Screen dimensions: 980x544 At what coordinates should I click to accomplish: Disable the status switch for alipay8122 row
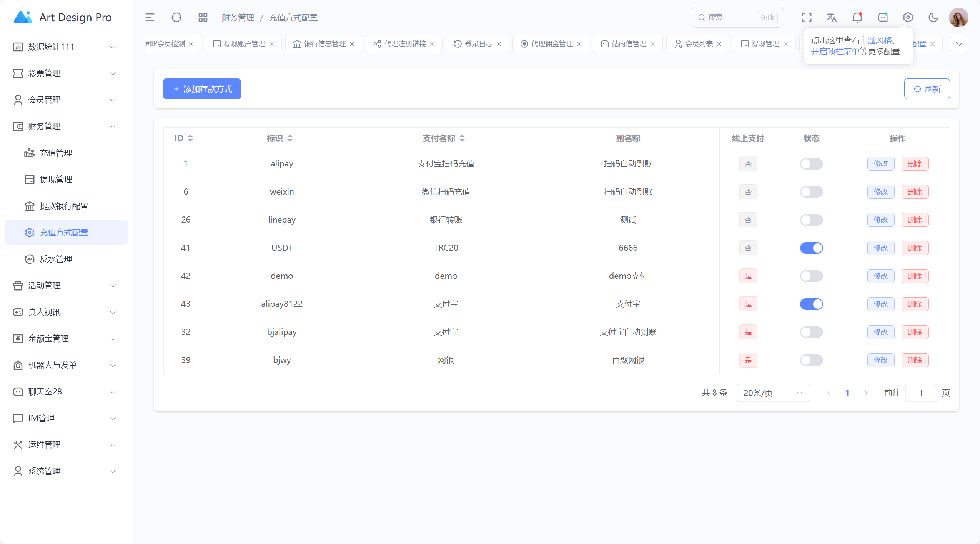811,304
